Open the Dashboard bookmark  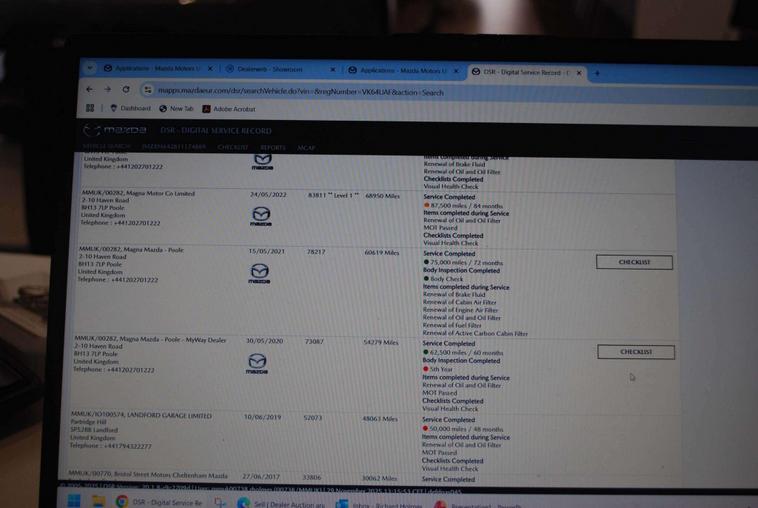(x=130, y=108)
